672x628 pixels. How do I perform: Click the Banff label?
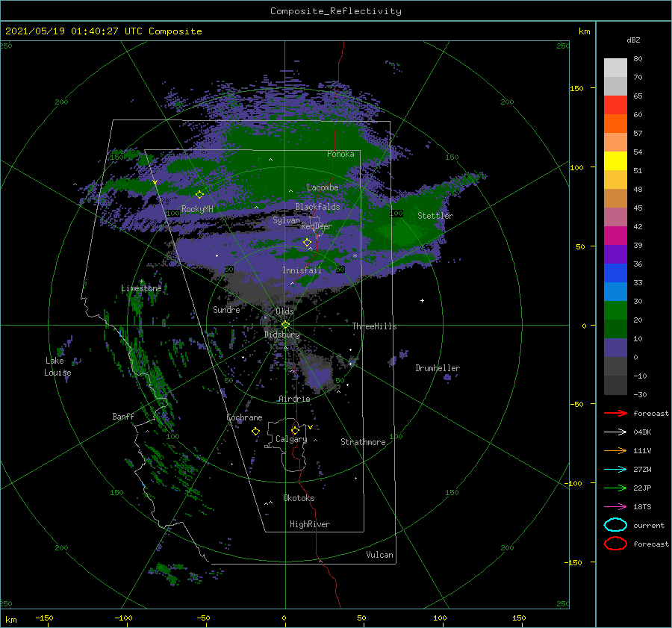[x=123, y=416]
